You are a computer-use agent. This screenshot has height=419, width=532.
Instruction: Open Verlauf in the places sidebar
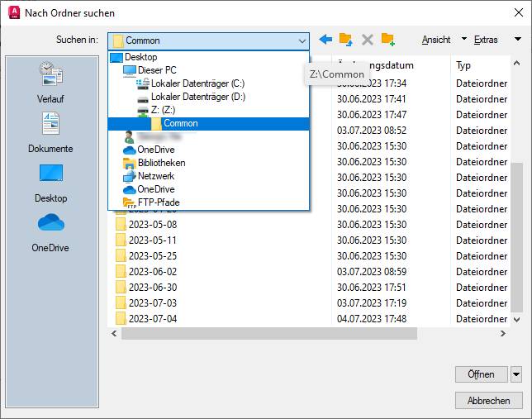coord(50,82)
